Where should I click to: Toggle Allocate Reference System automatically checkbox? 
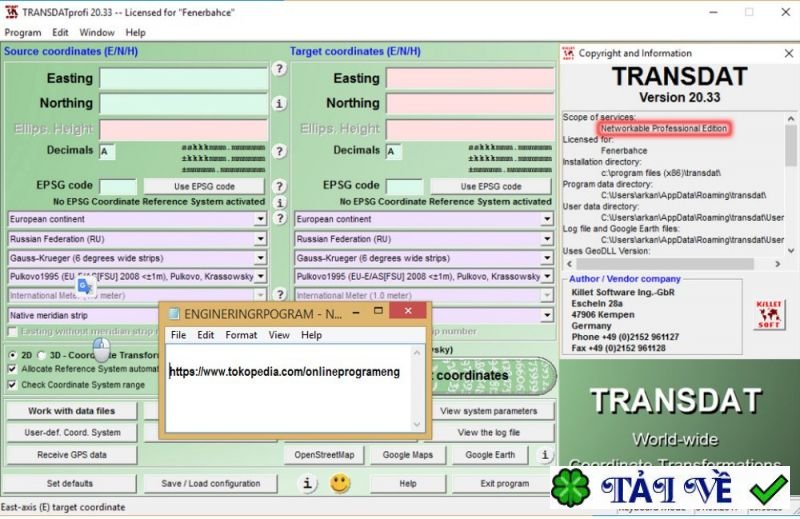click(x=13, y=368)
